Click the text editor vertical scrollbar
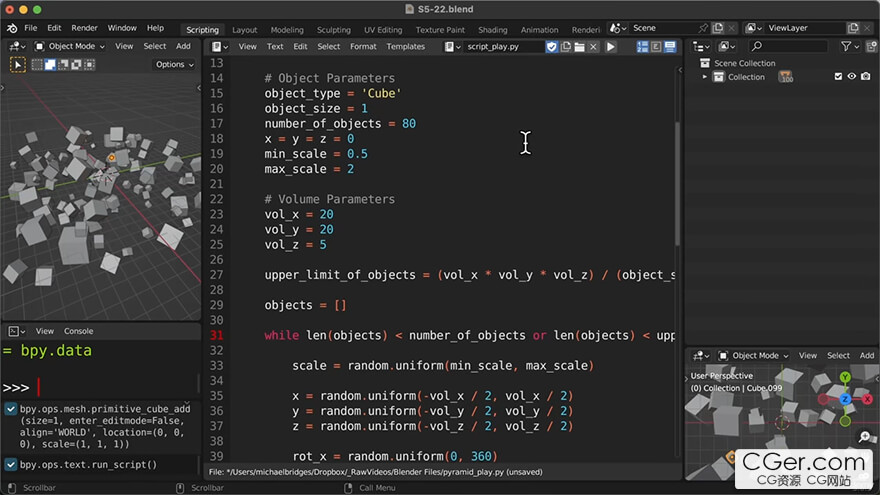The height and width of the screenshot is (495, 880). click(677, 184)
